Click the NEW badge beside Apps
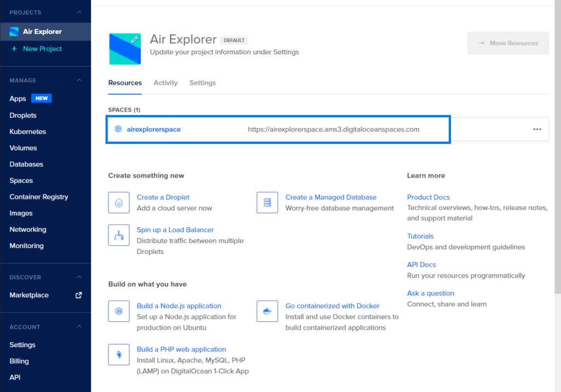561x392 pixels. pos(42,99)
